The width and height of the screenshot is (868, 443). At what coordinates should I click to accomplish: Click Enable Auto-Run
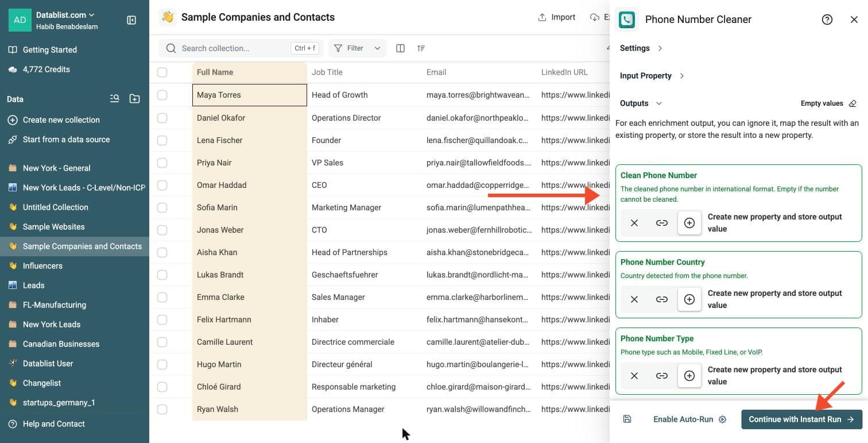[689, 419]
